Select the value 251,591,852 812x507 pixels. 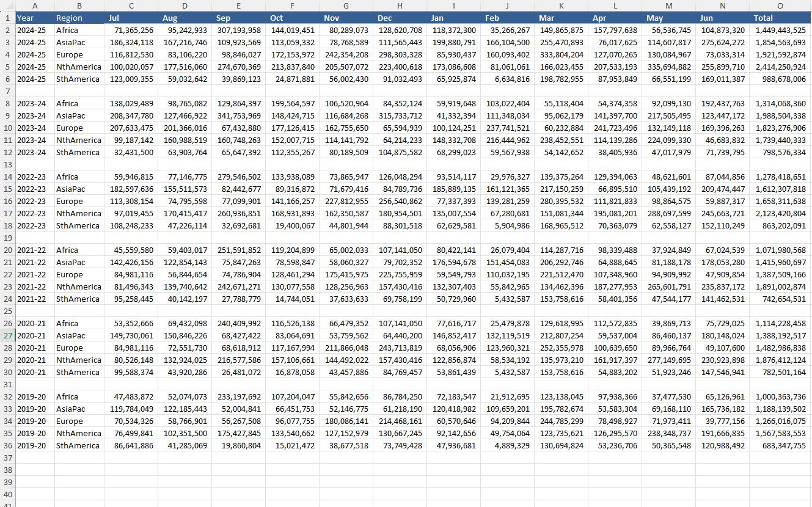point(238,250)
